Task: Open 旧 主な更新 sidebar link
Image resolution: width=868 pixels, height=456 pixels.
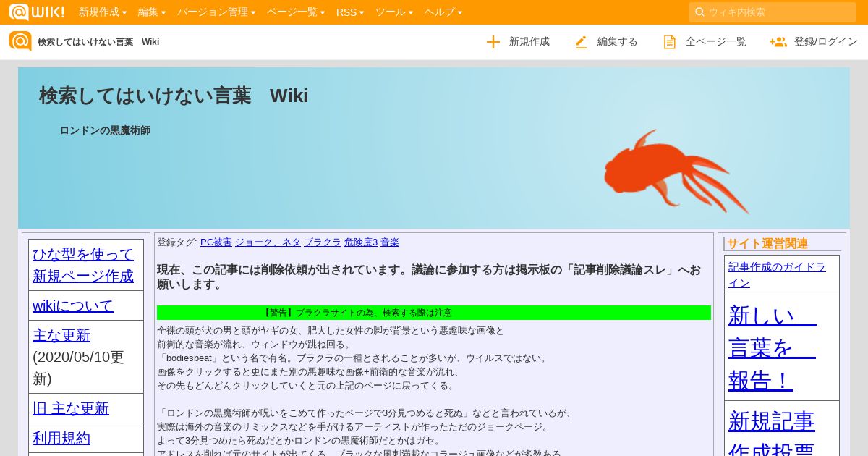Action: point(71,408)
